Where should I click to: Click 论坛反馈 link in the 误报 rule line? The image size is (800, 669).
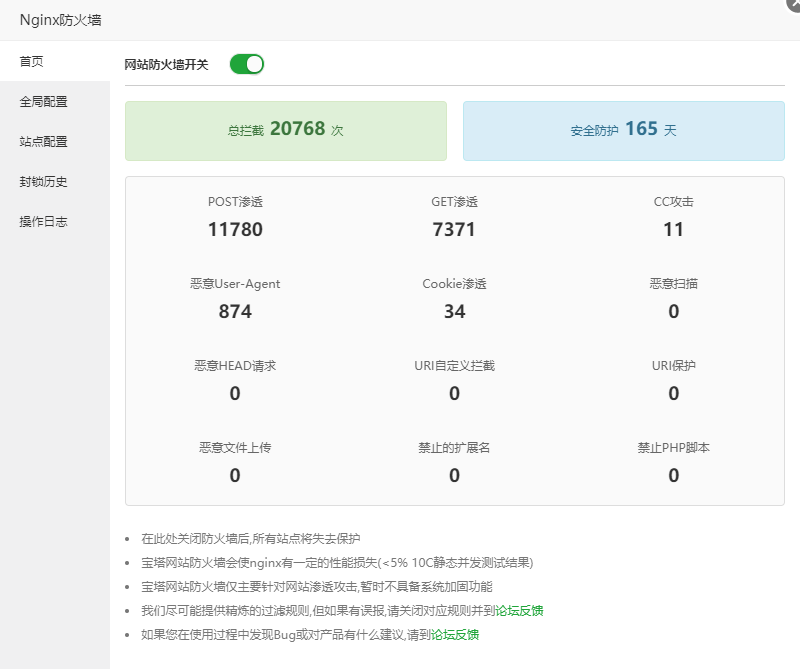(x=519, y=610)
